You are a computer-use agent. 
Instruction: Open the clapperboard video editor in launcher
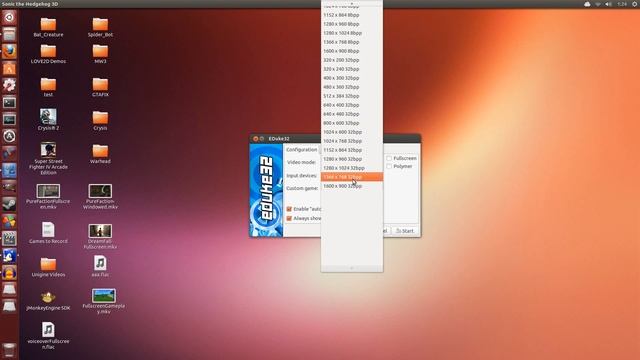coord(9,238)
